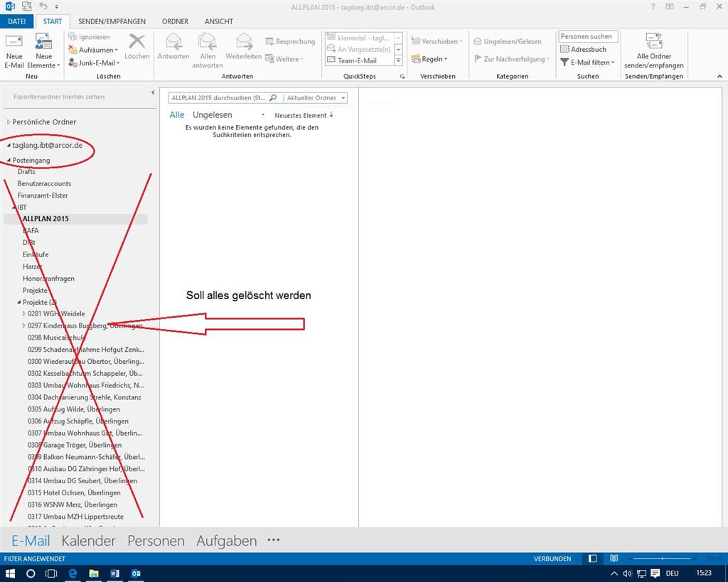
Task: Click Alle Ordner senden/empfangen
Action: coord(654,51)
